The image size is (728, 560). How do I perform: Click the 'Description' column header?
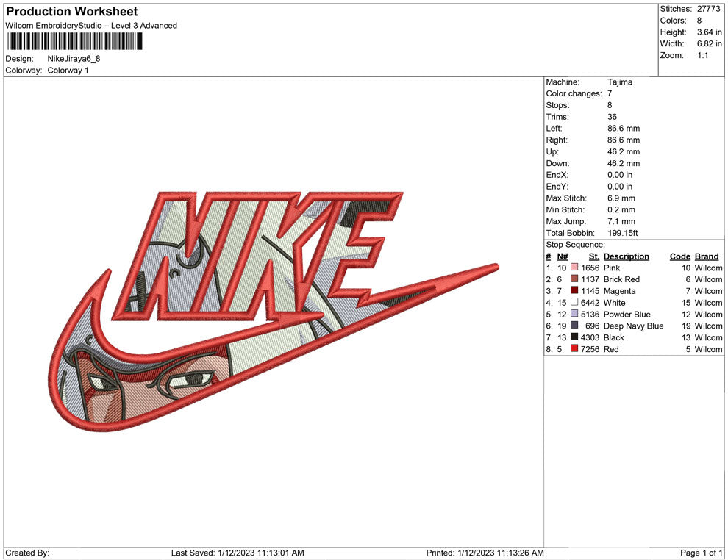click(627, 256)
